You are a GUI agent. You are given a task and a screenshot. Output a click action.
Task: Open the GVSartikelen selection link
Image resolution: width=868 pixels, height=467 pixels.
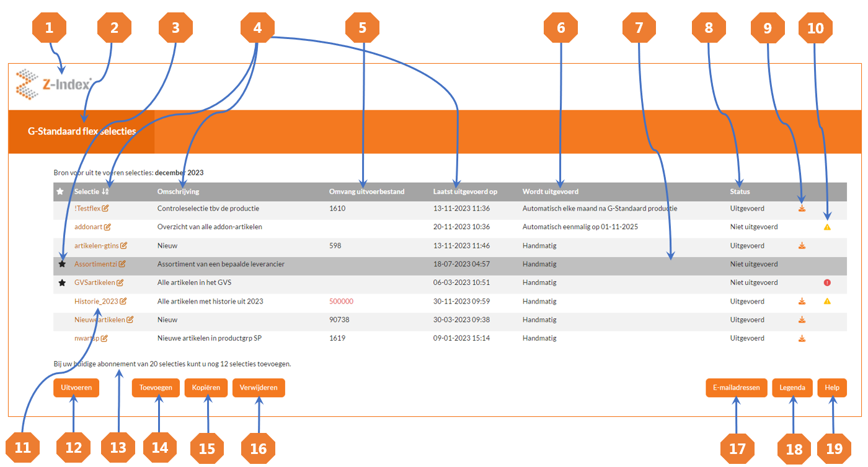click(x=95, y=283)
